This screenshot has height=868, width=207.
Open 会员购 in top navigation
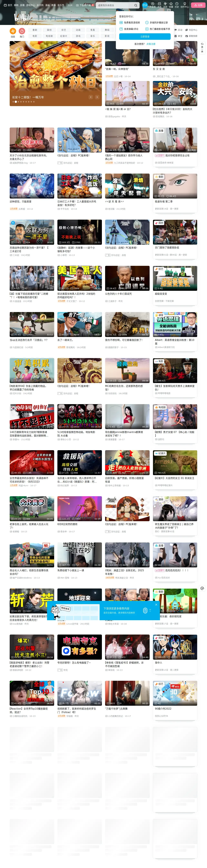coord(40,5)
